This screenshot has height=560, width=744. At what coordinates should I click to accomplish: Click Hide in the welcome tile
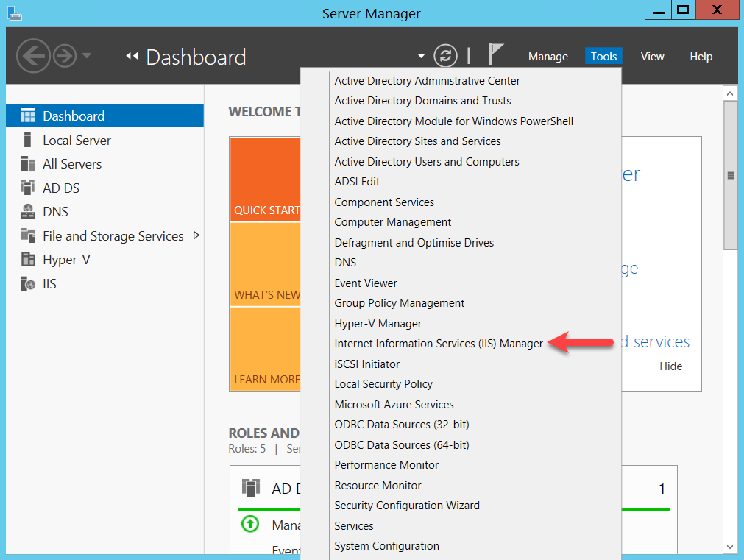670,366
